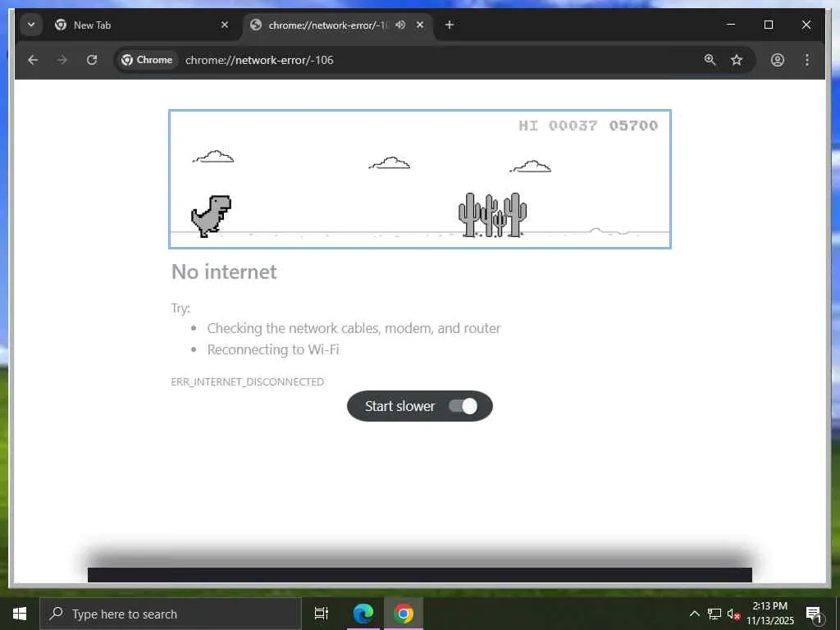The height and width of the screenshot is (630, 840).
Task: Open Task View on taskbar
Action: pyautogui.click(x=321, y=614)
